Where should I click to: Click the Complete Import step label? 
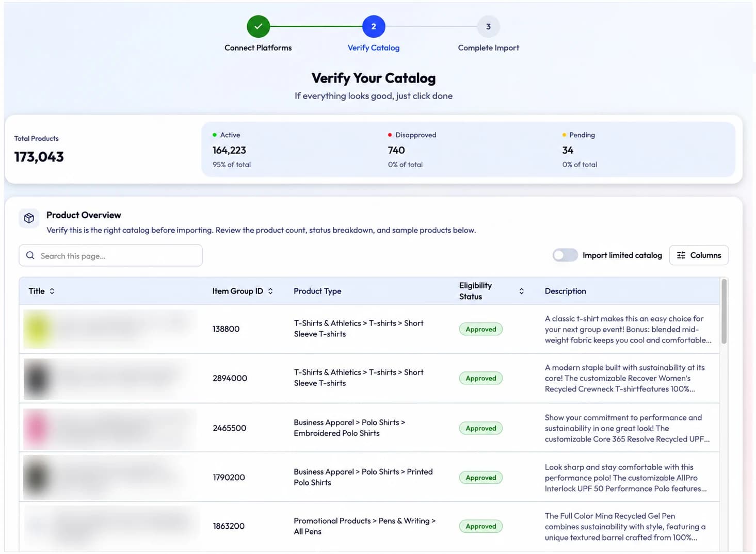(x=489, y=47)
